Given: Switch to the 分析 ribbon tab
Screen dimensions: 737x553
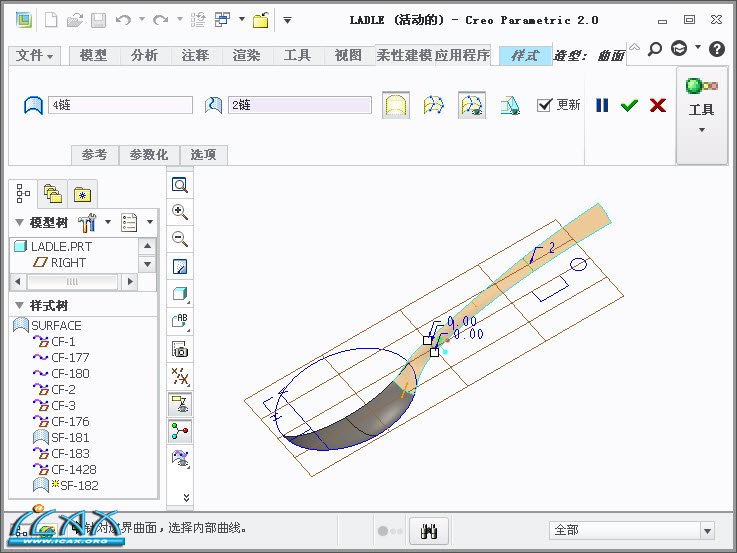Looking at the screenshot, I should pos(144,56).
